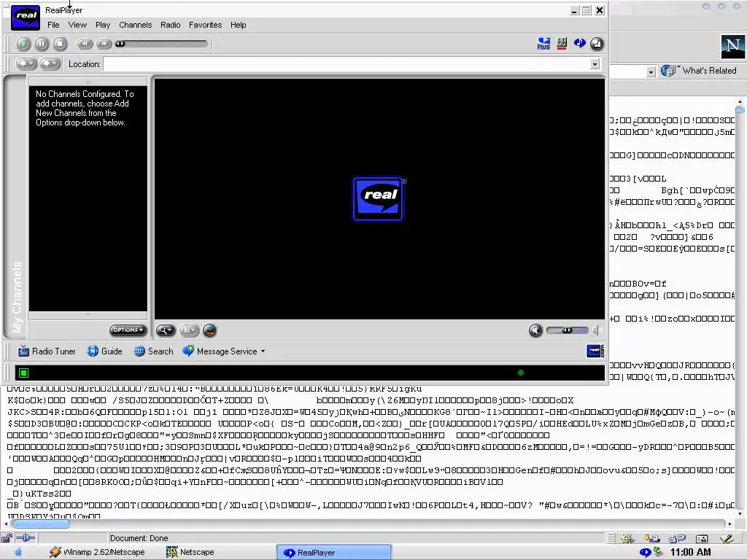The height and width of the screenshot is (560, 747).
Task: Switch to Winamp 2.62/Netscape taskbar item
Action: tap(97, 553)
